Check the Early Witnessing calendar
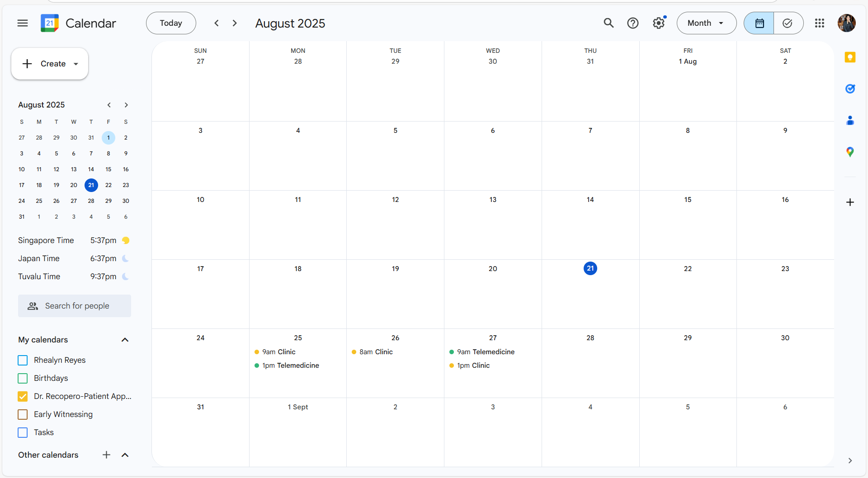 (x=23, y=414)
